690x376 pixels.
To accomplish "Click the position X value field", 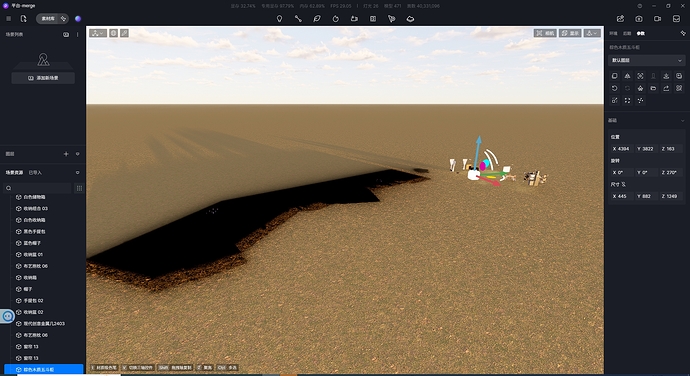I will [x=621, y=149].
